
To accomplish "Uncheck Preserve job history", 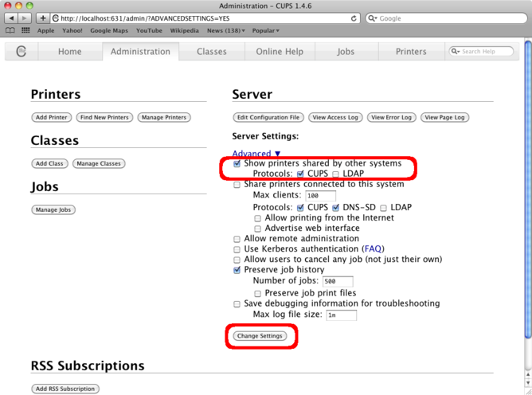I will (x=237, y=270).
